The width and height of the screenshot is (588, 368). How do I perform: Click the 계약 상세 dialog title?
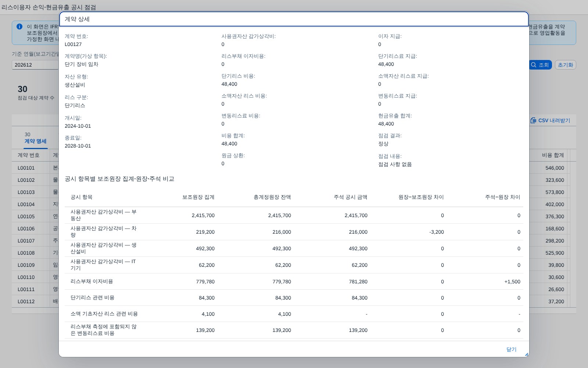click(77, 19)
